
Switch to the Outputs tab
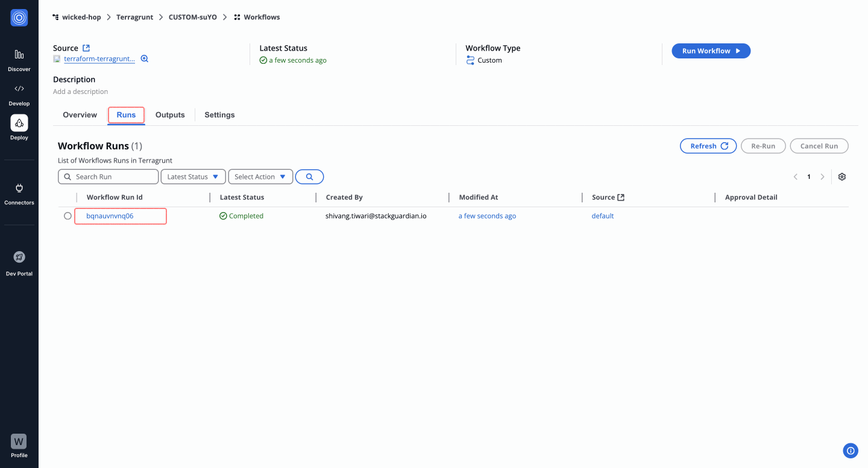(170, 115)
